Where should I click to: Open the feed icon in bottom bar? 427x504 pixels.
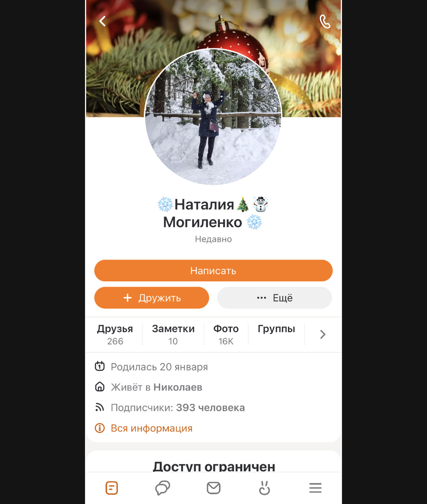pos(111,488)
